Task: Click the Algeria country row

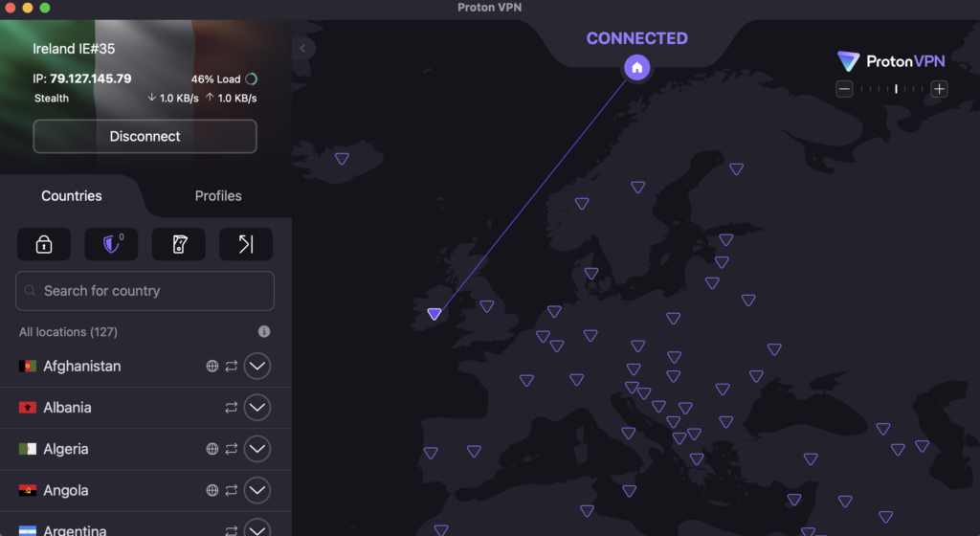Action: point(145,449)
